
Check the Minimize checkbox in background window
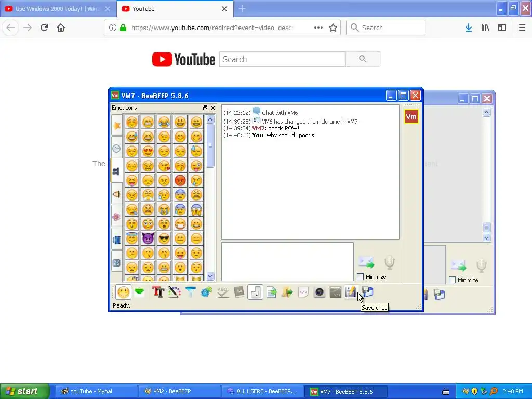452,280
